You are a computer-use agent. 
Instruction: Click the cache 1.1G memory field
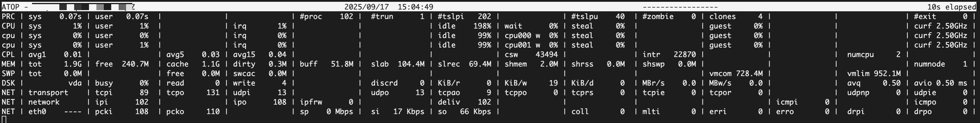192,64
